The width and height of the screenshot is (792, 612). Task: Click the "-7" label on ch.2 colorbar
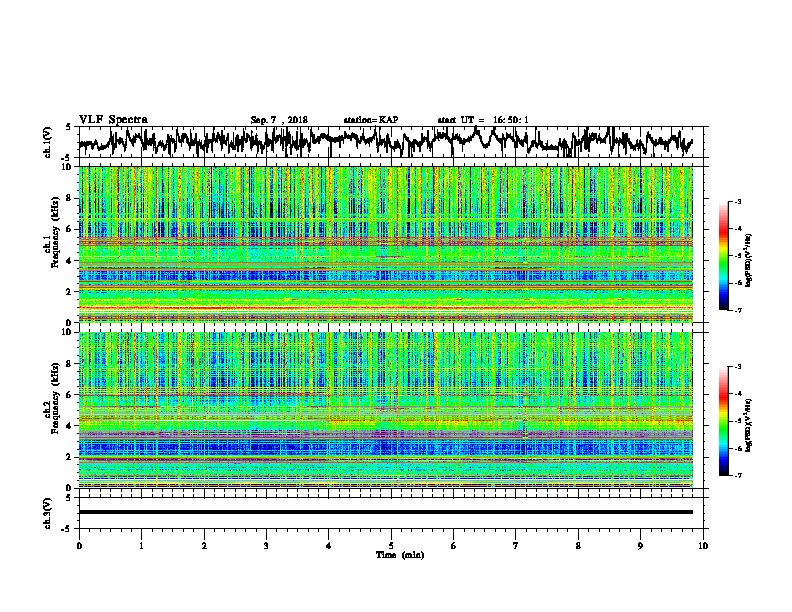[737, 475]
